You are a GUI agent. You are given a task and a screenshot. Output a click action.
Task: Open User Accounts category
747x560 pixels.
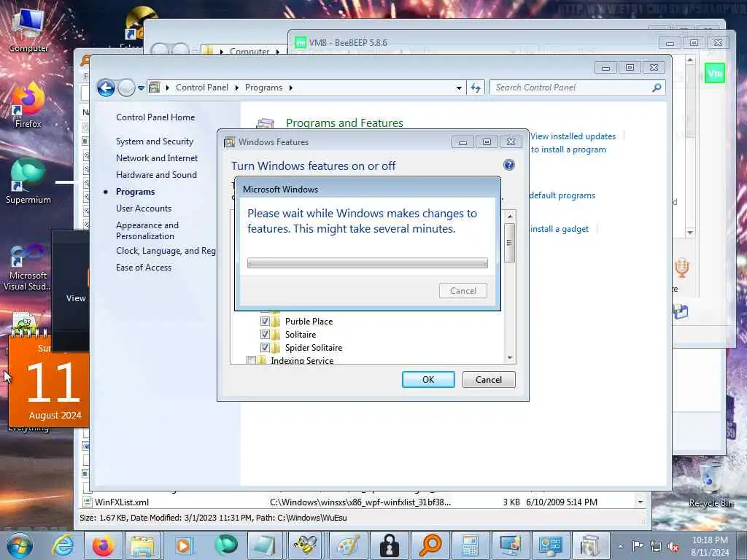[x=144, y=209]
